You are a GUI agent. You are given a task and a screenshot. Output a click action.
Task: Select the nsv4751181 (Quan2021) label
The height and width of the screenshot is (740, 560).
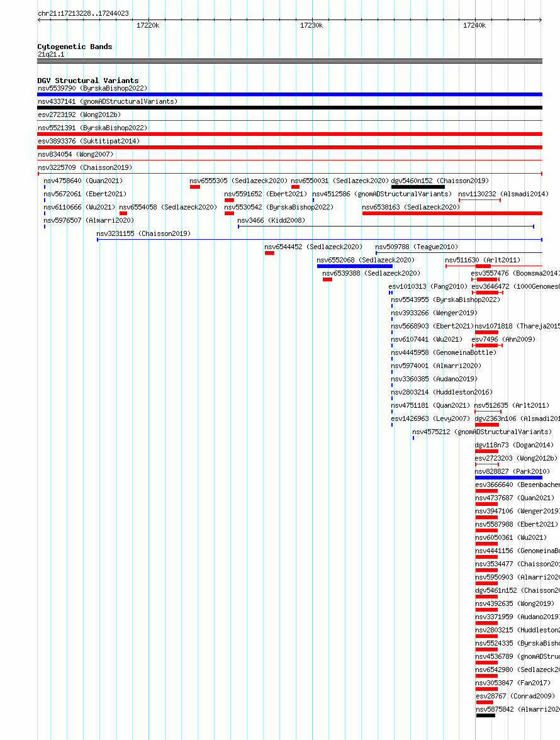click(430, 405)
